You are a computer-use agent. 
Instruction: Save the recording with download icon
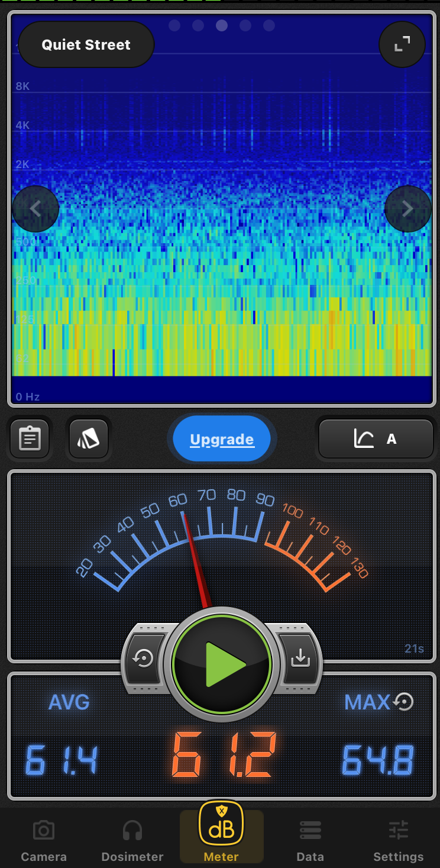[300, 659]
